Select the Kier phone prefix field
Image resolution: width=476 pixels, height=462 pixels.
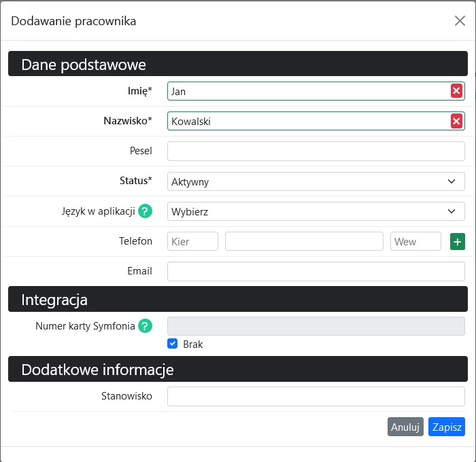[x=192, y=241]
